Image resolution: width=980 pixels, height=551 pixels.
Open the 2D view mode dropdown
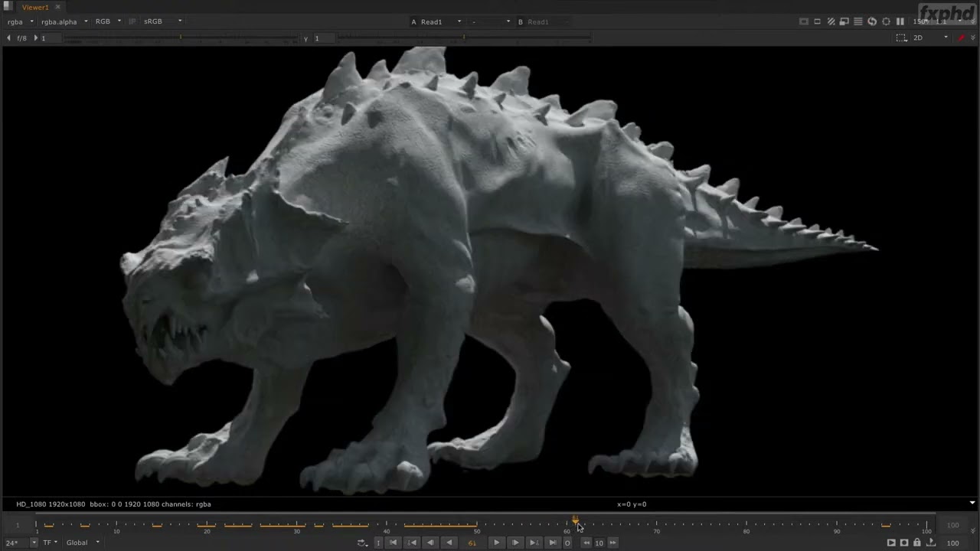pyautogui.click(x=931, y=37)
